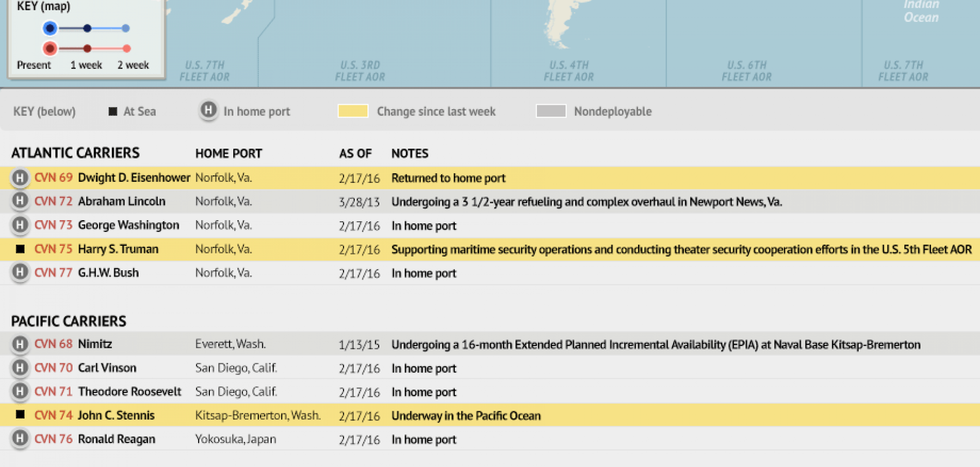Image resolution: width=980 pixels, height=467 pixels.
Task: Click the At Sea key square
Action: [113, 111]
